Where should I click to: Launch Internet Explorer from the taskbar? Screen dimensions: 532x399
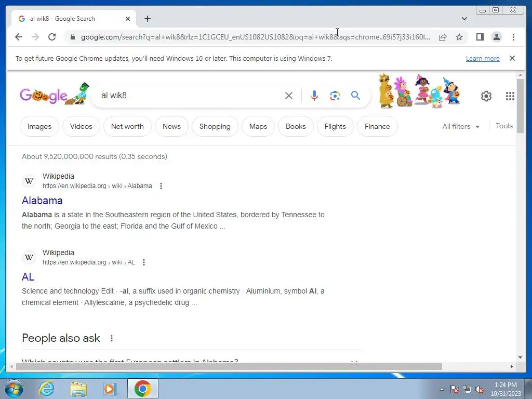[46, 389]
